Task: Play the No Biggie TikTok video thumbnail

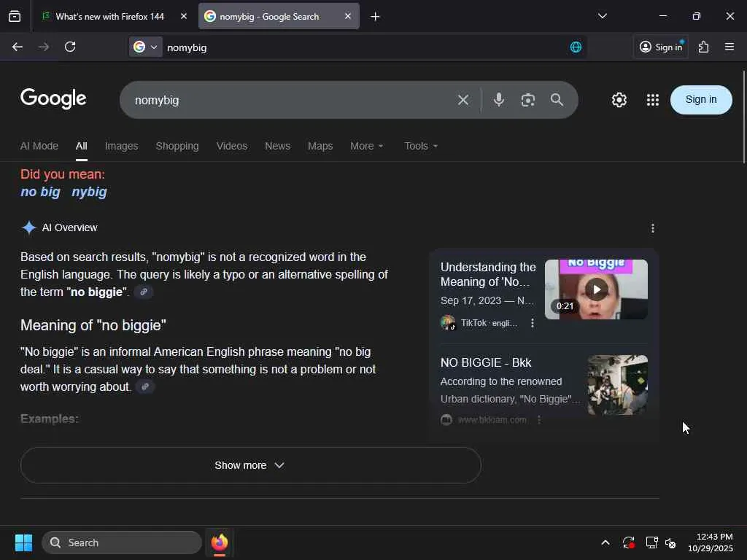Action: (596, 289)
